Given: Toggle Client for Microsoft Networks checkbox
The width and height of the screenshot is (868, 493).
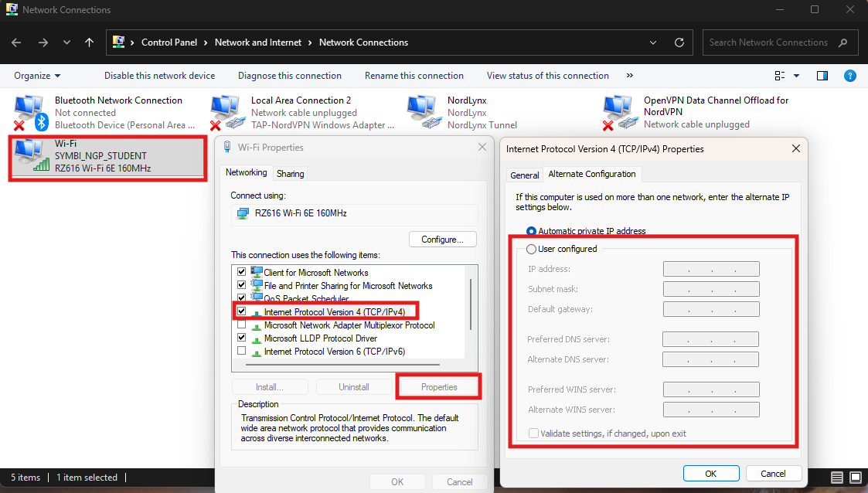Looking at the screenshot, I should pyautogui.click(x=241, y=272).
